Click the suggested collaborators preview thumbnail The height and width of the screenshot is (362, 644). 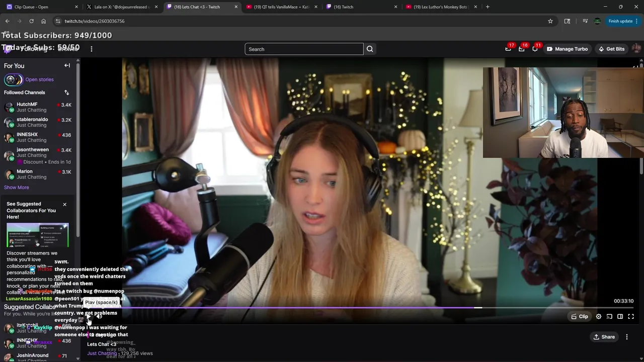[x=38, y=235]
